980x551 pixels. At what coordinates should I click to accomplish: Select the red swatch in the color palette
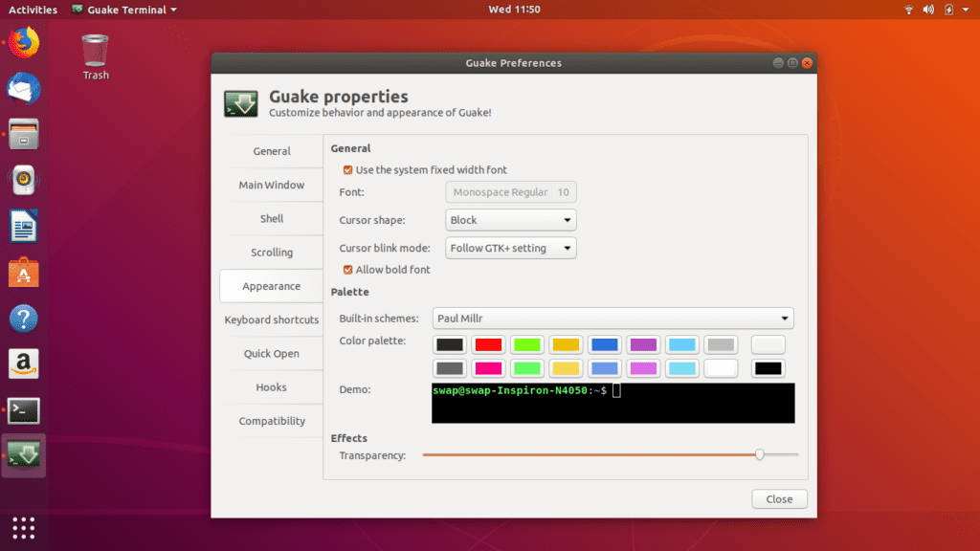pos(490,344)
